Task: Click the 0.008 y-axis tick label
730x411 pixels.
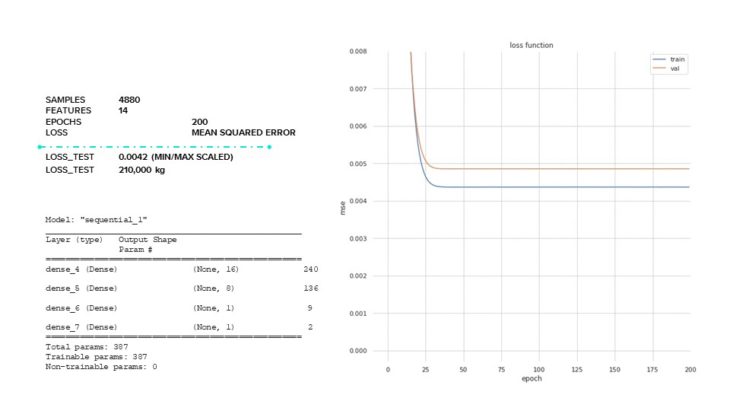Action: [355, 51]
